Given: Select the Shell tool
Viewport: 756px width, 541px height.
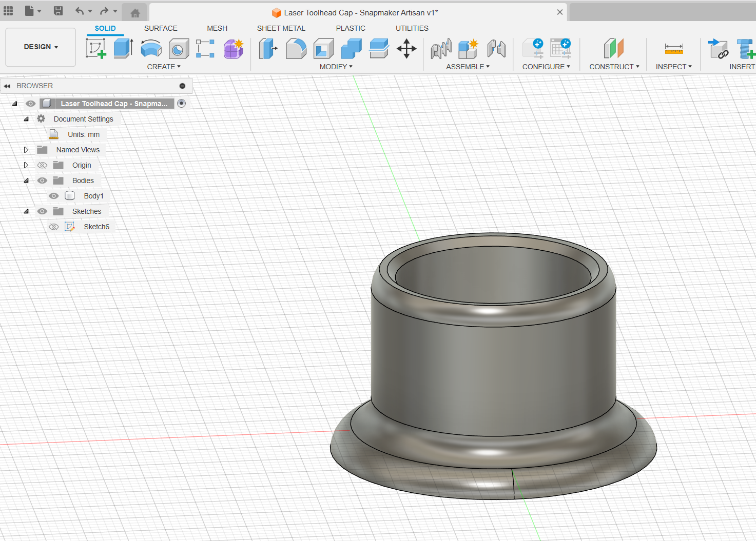Looking at the screenshot, I should pyautogui.click(x=324, y=49).
